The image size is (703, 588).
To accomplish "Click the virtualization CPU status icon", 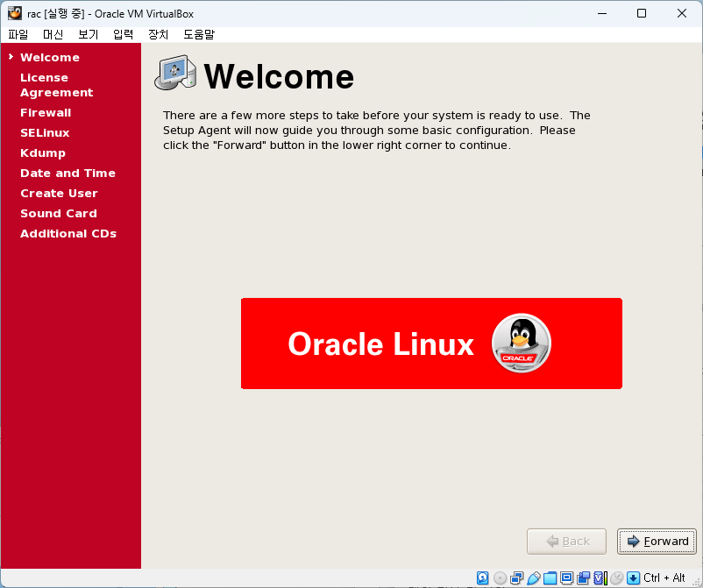I will pos(600,578).
